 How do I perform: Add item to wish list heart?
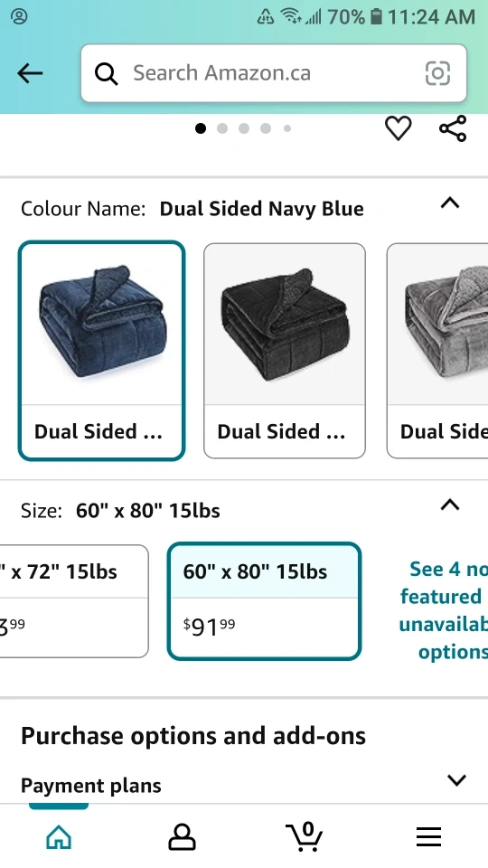[398, 128]
